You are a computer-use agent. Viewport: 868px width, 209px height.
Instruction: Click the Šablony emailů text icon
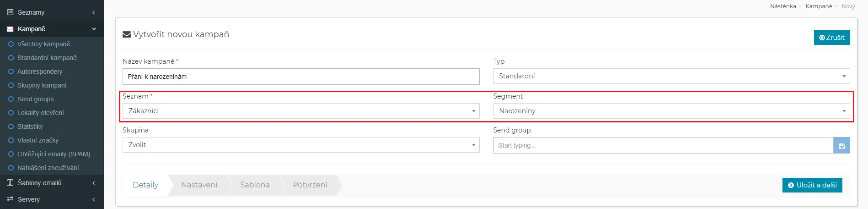pyautogui.click(x=10, y=183)
